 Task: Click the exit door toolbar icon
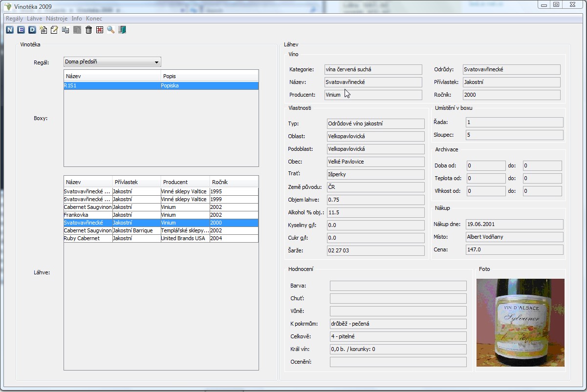pyautogui.click(x=122, y=30)
